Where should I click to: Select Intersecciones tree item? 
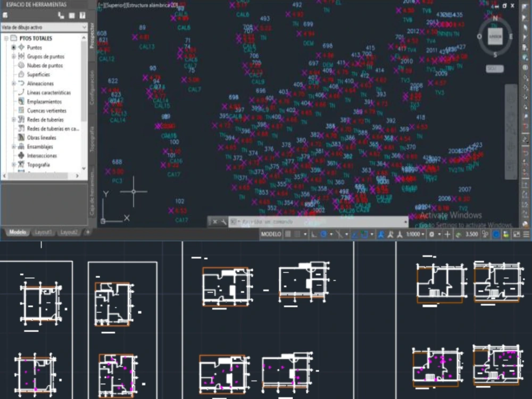(x=41, y=156)
